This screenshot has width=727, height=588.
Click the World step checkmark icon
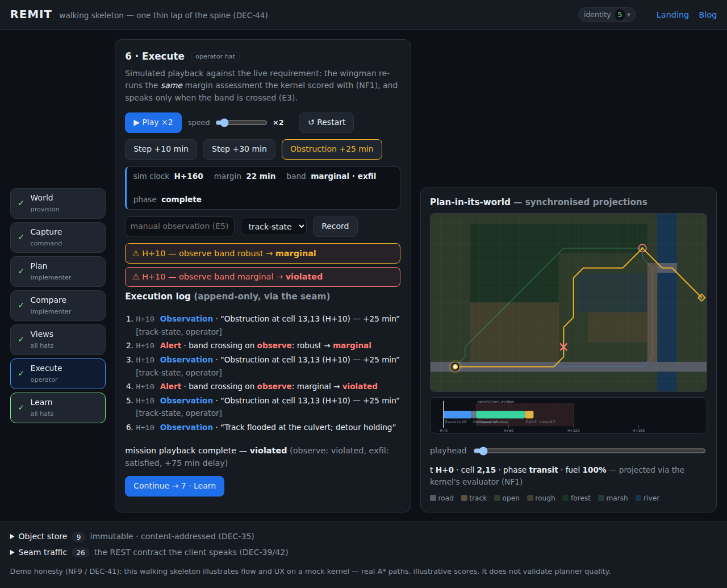(21, 203)
